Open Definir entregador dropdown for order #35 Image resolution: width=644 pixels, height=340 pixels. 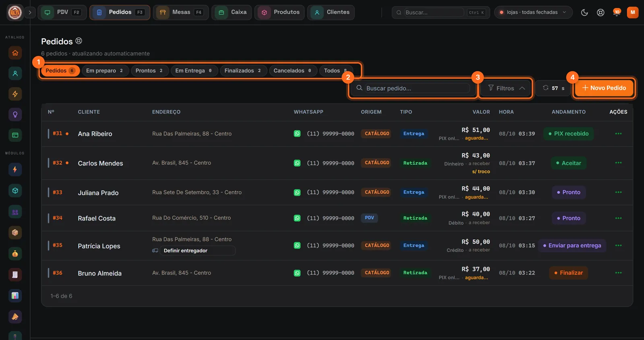(x=197, y=251)
